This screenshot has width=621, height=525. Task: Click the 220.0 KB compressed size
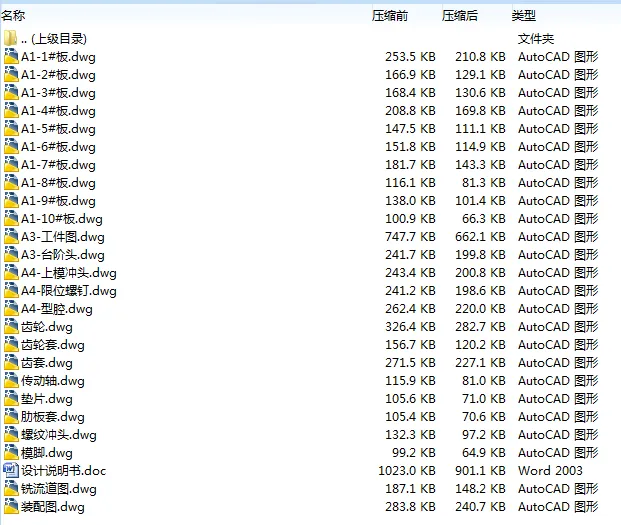480,309
